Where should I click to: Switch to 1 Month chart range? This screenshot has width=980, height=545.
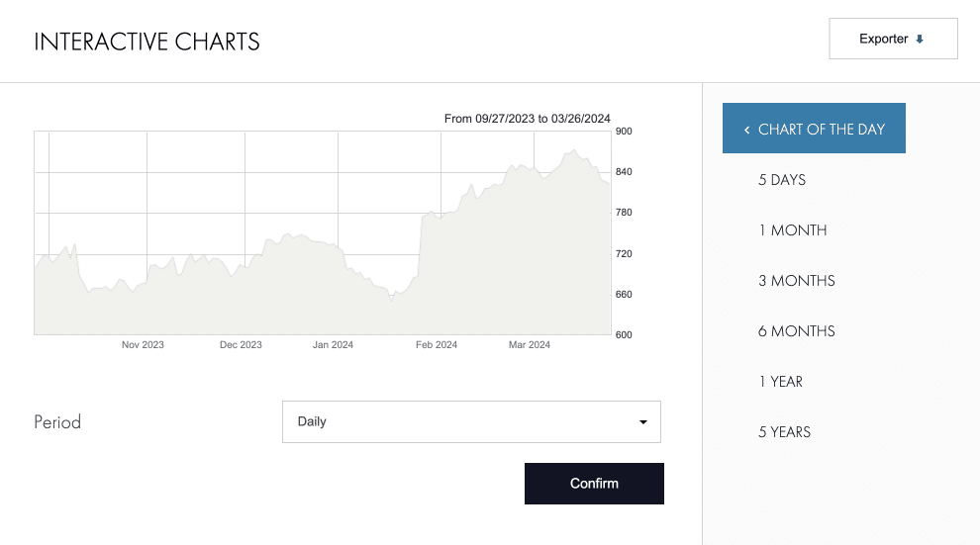[x=793, y=230]
